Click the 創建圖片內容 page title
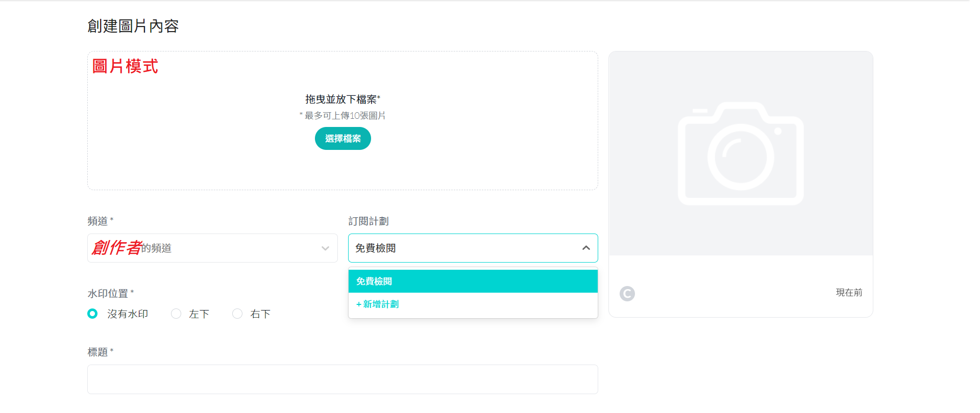Viewport: 980px width, 413px height. point(134,25)
